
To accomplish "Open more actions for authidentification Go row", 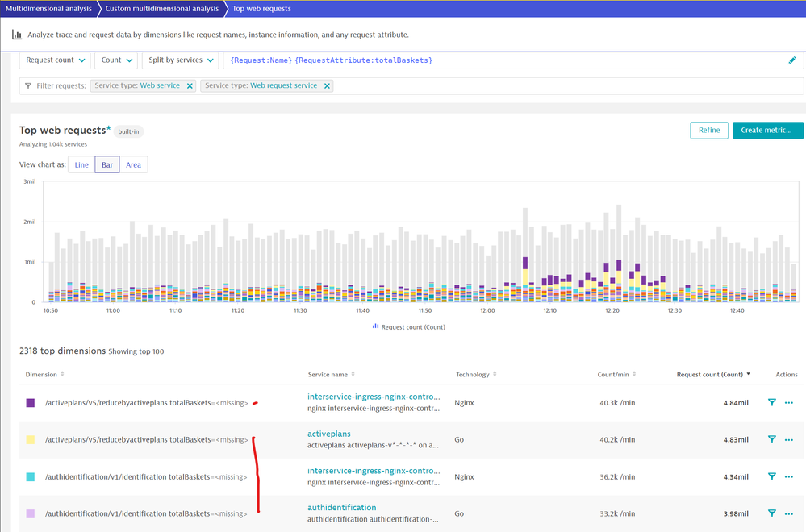I will 789,513.
